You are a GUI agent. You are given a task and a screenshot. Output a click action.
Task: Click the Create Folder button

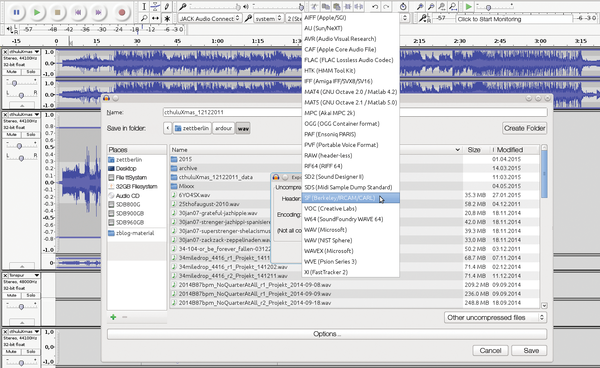coord(524,129)
